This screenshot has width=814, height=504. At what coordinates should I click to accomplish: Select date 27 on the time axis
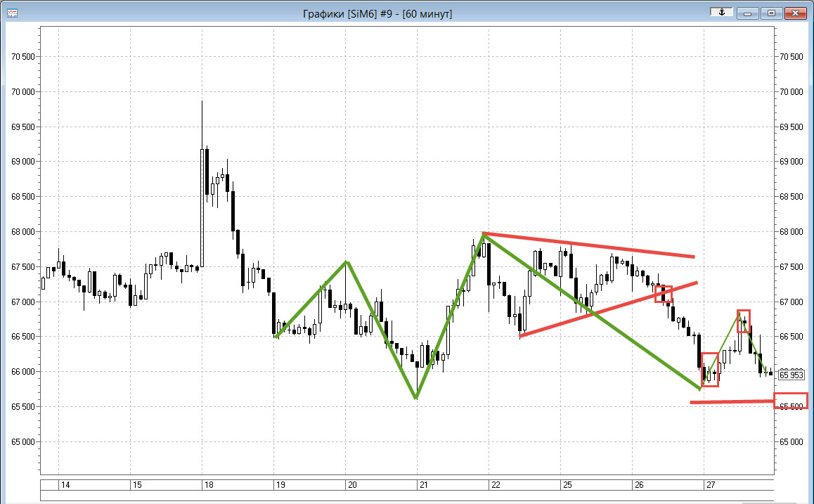(x=711, y=485)
